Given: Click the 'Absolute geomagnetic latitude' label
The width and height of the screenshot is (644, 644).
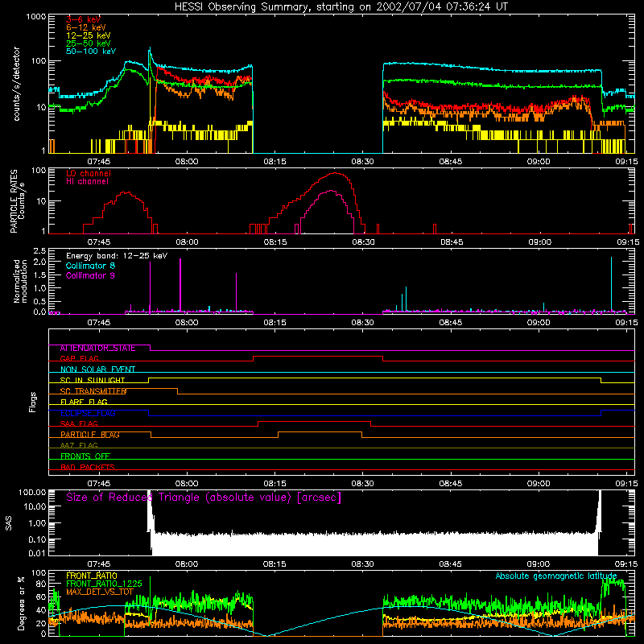Looking at the screenshot, I should [556, 576].
